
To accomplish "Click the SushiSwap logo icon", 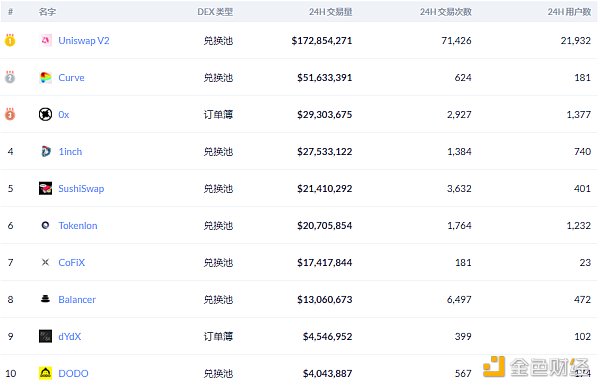I will (46, 188).
